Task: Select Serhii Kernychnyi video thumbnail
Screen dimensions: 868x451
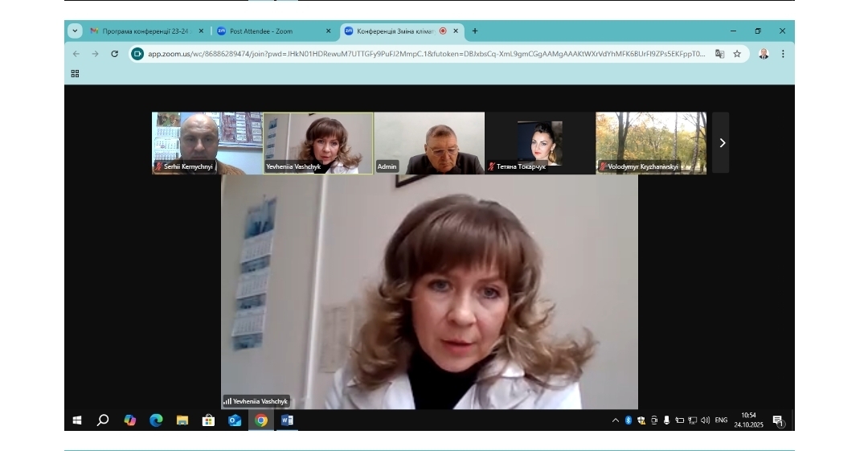Action: [x=207, y=142]
